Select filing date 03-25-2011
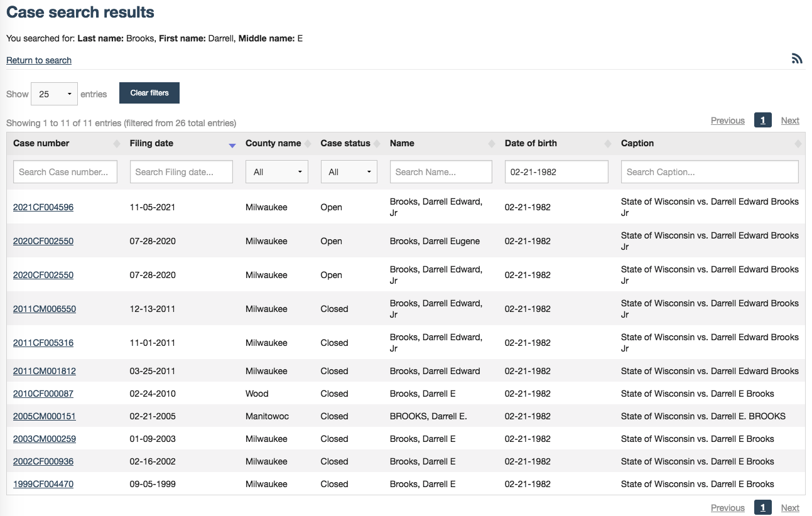The width and height of the screenshot is (812, 516). coord(153,371)
